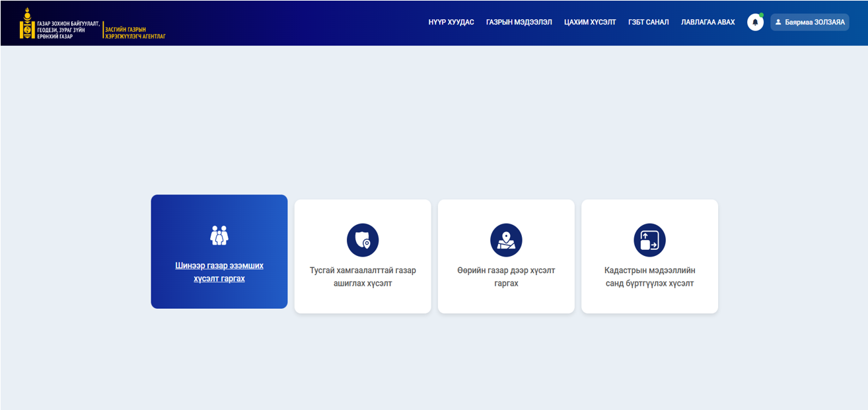Go to НҮҮР ХУУДАС menu item
This screenshot has width=868, height=410.
pos(451,22)
